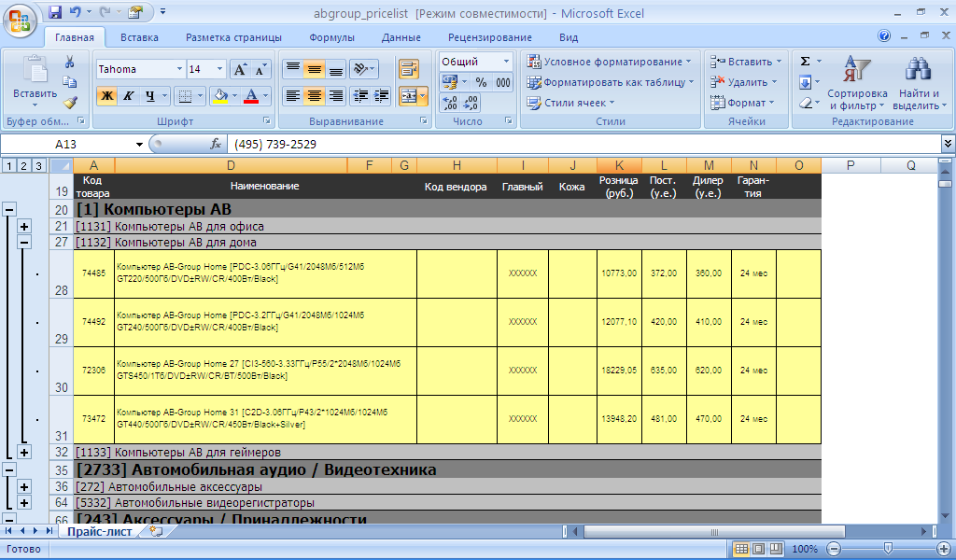Save the workbook from quick access toolbar
This screenshot has height=560, width=956.
55,12
